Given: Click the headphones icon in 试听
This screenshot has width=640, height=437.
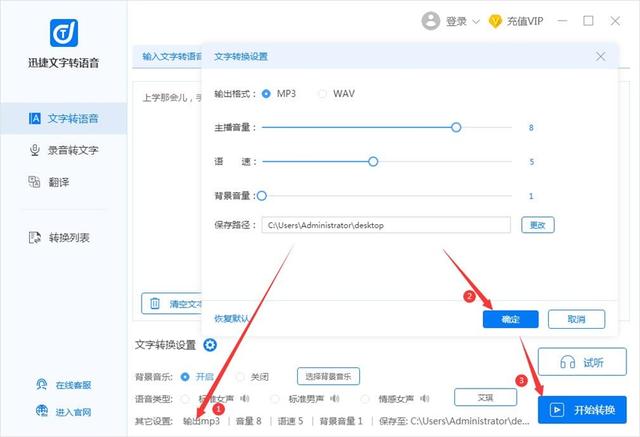Looking at the screenshot, I should click(x=567, y=362).
